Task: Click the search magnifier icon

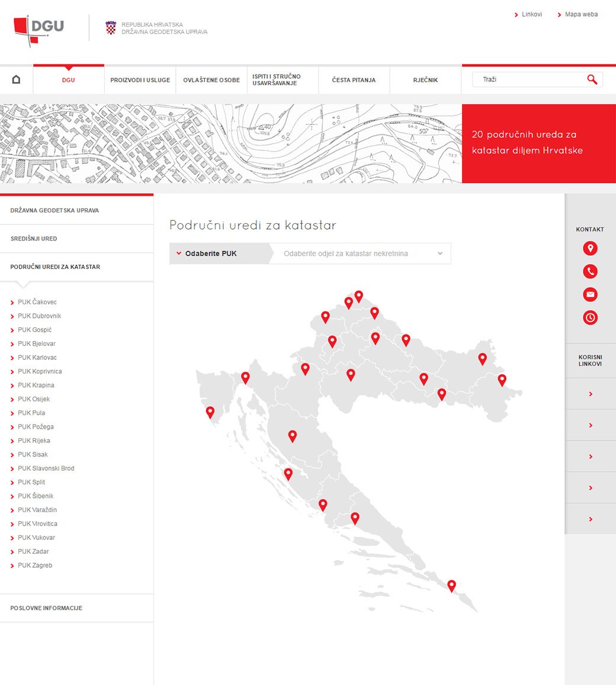Action: pyautogui.click(x=592, y=79)
